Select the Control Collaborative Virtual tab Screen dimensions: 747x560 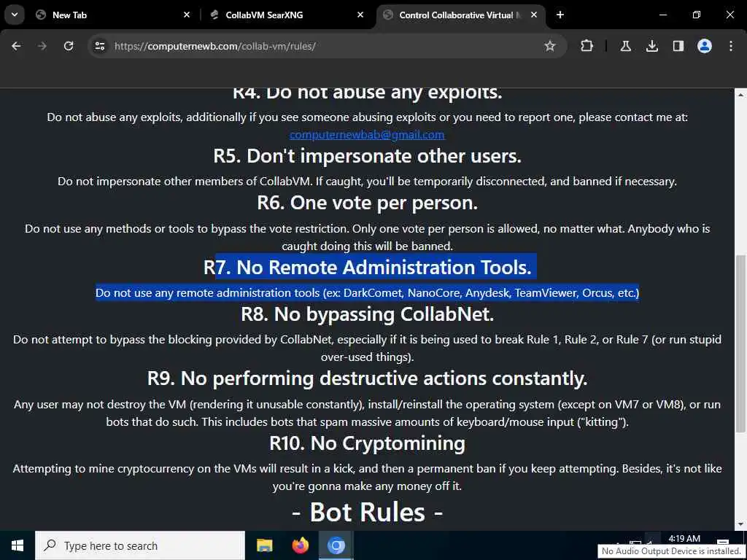click(460, 15)
